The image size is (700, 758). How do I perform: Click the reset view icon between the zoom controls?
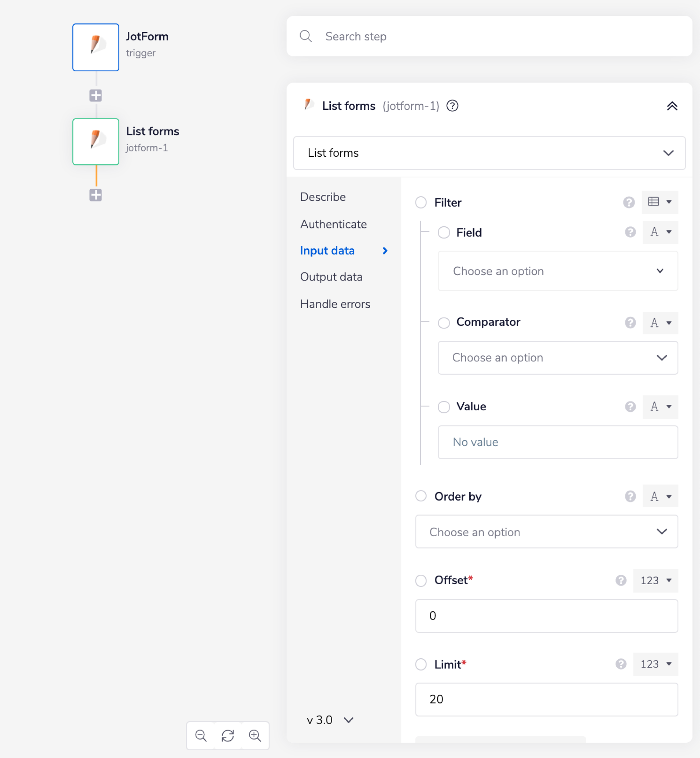[227, 736]
